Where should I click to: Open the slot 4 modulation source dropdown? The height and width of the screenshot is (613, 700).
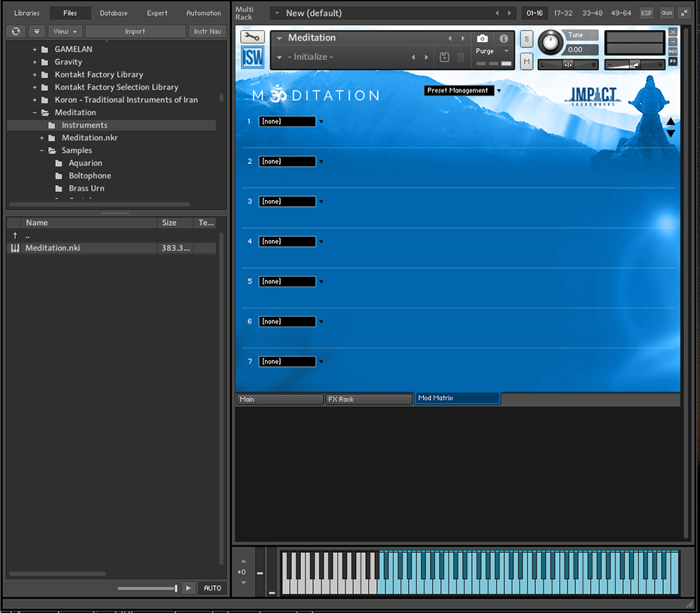321,241
